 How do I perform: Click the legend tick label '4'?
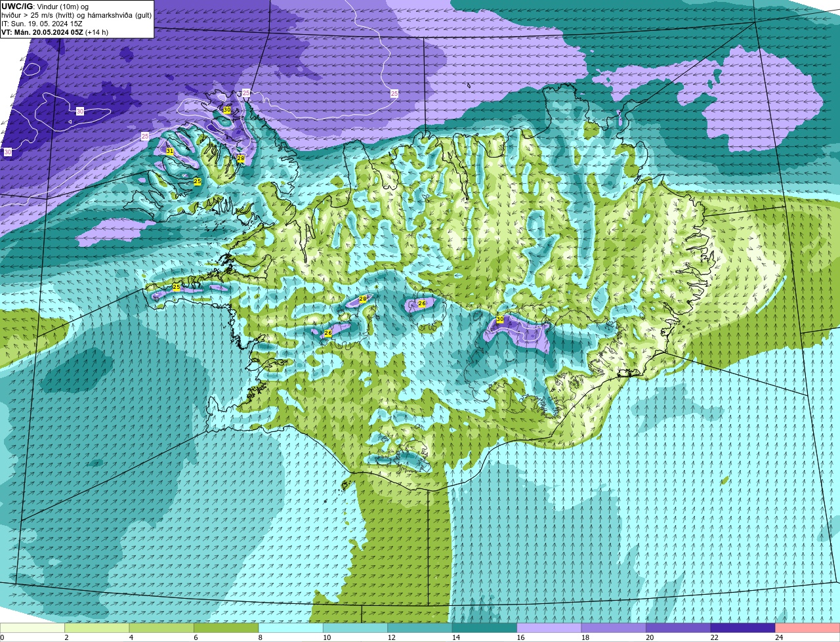(x=131, y=637)
